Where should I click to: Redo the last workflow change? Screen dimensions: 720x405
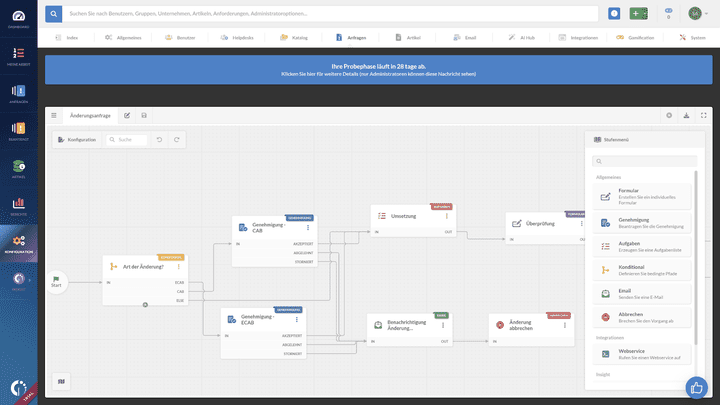click(176, 140)
